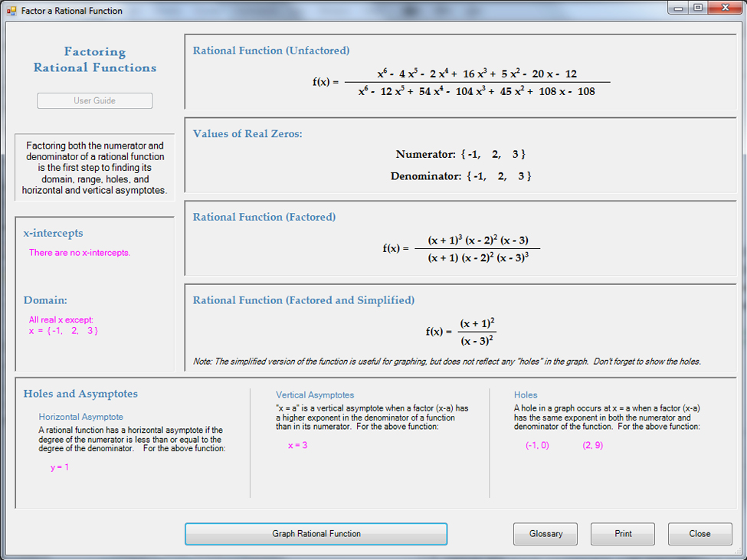Minimize the Factor a Rational Function window

(x=678, y=8)
